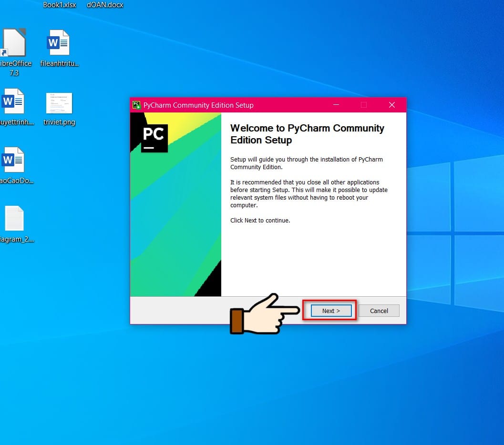Click the Book1.xlsx file label
The image size is (504, 445).
(x=60, y=4)
